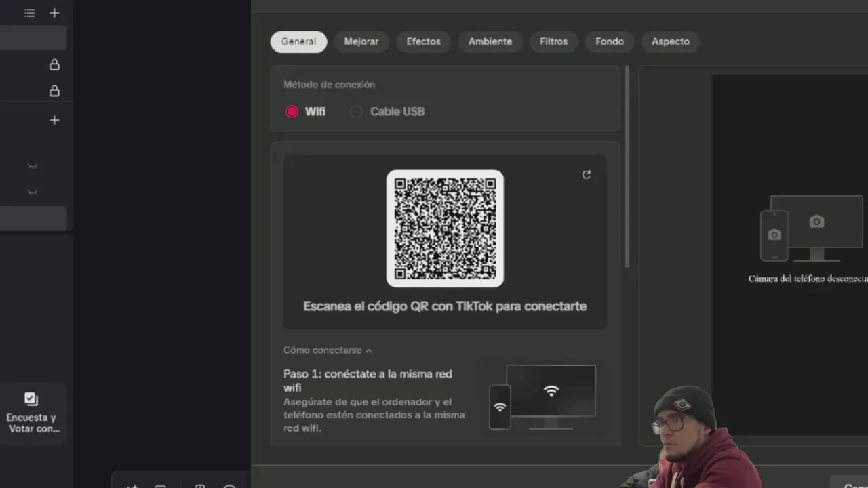Viewport: 868px width, 488px height.
Task: Click the 'Asegúrate de que el ordenador' description text
Action: pos(374,415)
